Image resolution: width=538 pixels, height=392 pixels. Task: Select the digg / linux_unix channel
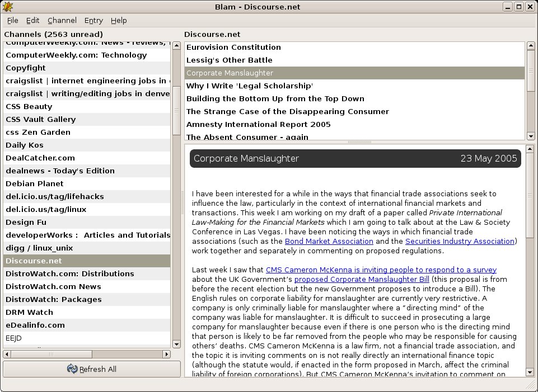[87, 248]
